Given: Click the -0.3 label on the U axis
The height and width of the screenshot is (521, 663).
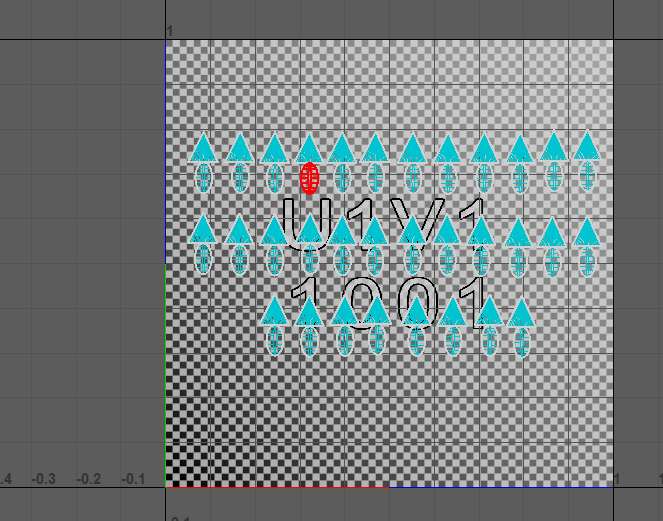Looking at the screenshot, I should click(43, 479).
